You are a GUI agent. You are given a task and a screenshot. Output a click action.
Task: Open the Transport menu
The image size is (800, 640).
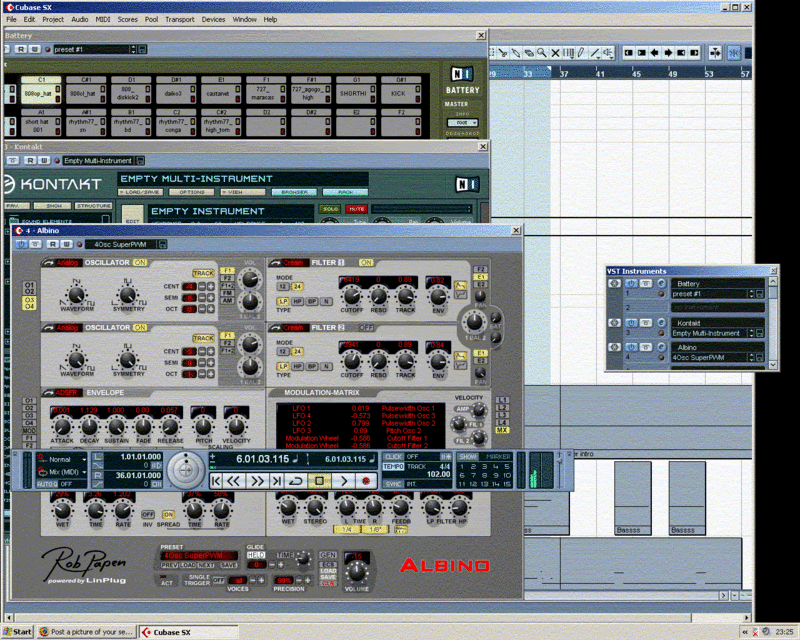[180, 19]
